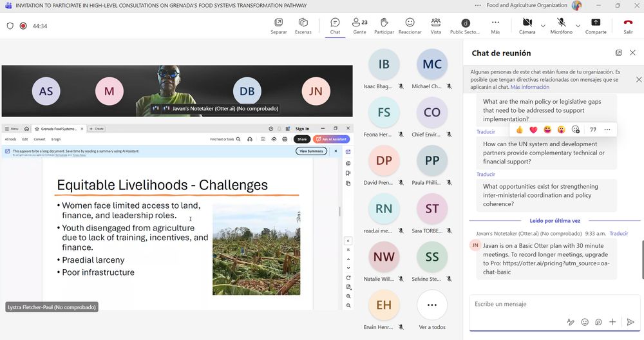
Task: Click David Pren muted microphone indicator
Action: pyautogui.click(x=401, y=183)
